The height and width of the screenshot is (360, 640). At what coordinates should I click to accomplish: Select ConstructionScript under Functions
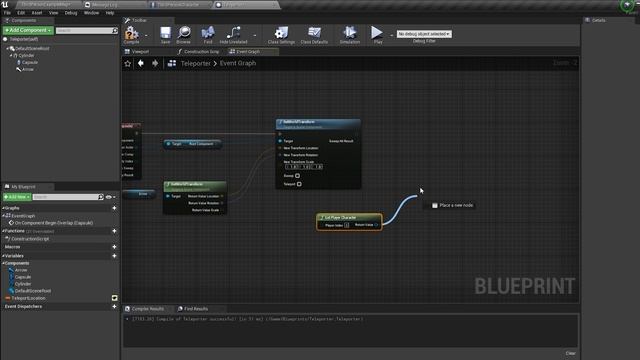pyautogui.click(x=30, y=239)
